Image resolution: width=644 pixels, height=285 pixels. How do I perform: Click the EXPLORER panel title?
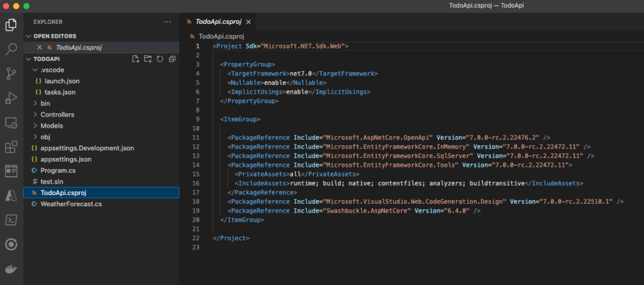click(48, 22)
